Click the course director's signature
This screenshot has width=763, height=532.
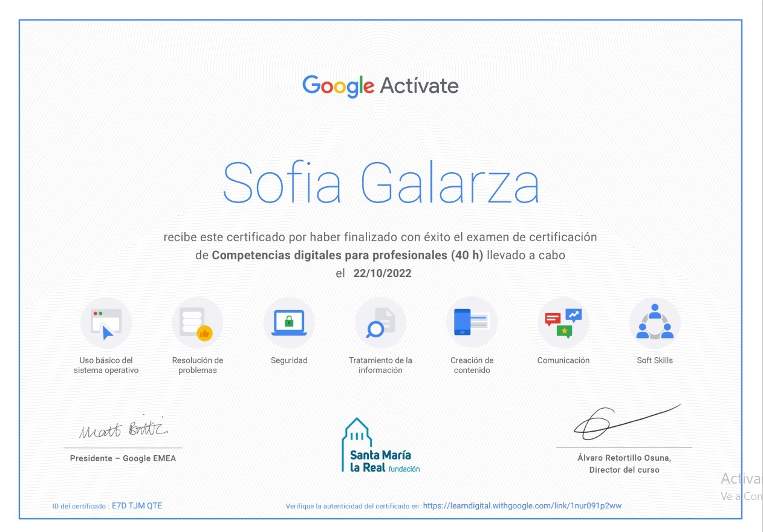[627, 421]
